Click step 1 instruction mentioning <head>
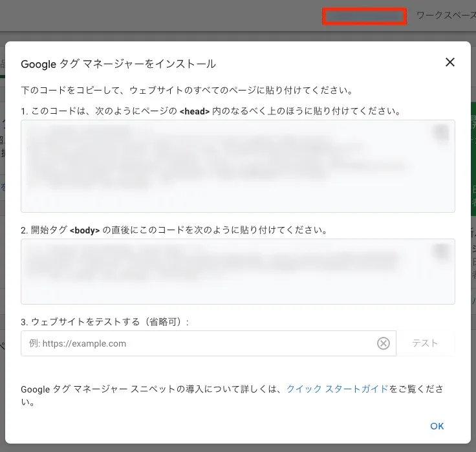Viewport: 476px width, 452px height. 211,111
